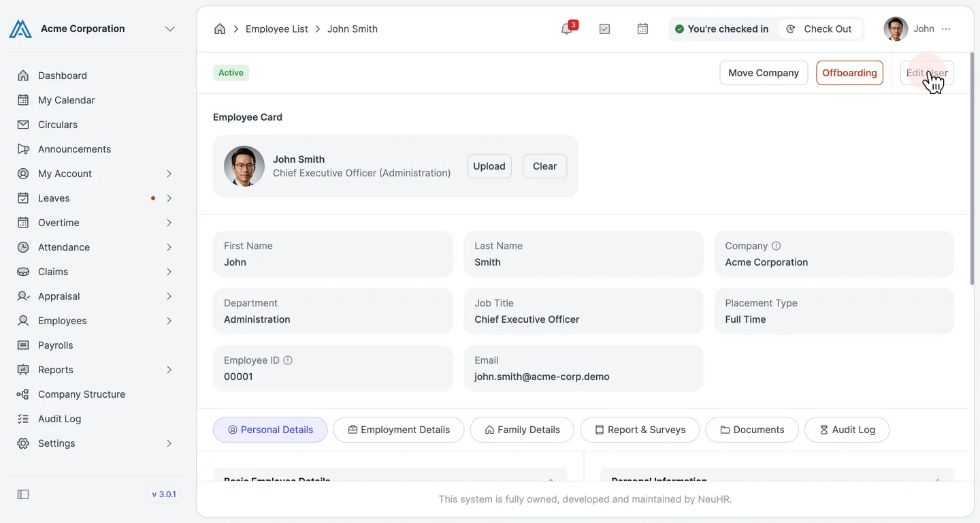Click the Employee ID value 00001
This screenshot has width=980, height=523.
click(238, 377)
